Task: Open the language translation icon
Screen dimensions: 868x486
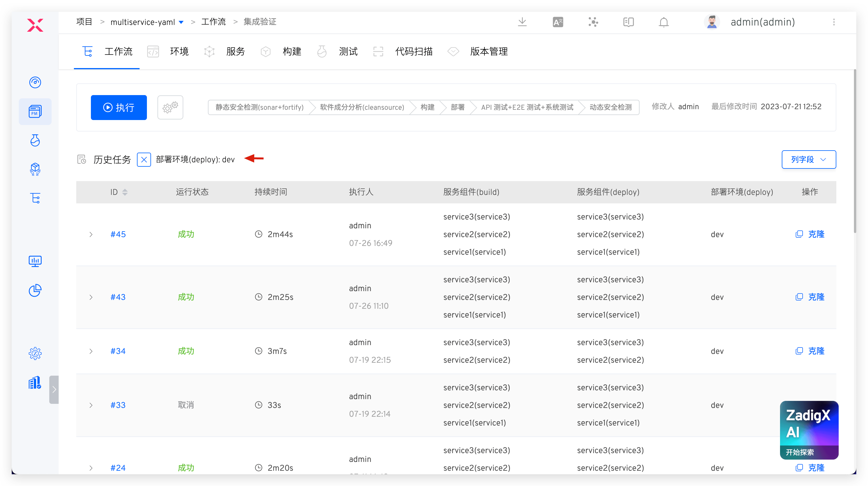Action: tap(558, 22)
